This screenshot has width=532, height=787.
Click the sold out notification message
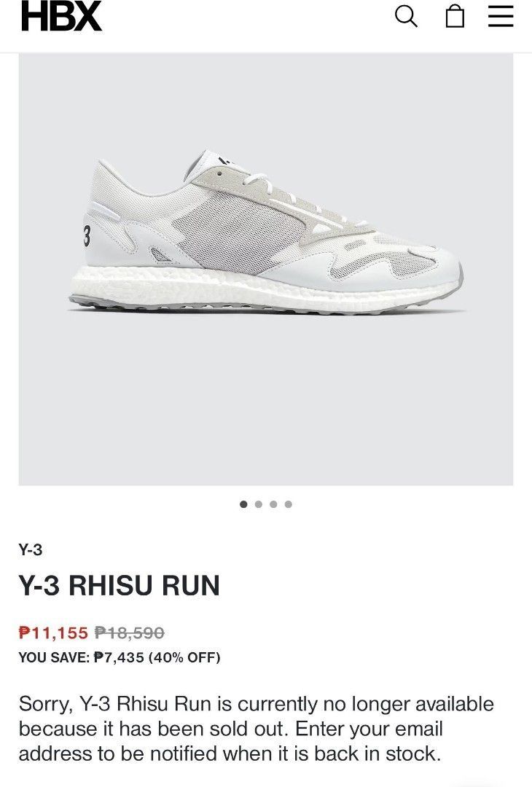[x=256, y=729]
